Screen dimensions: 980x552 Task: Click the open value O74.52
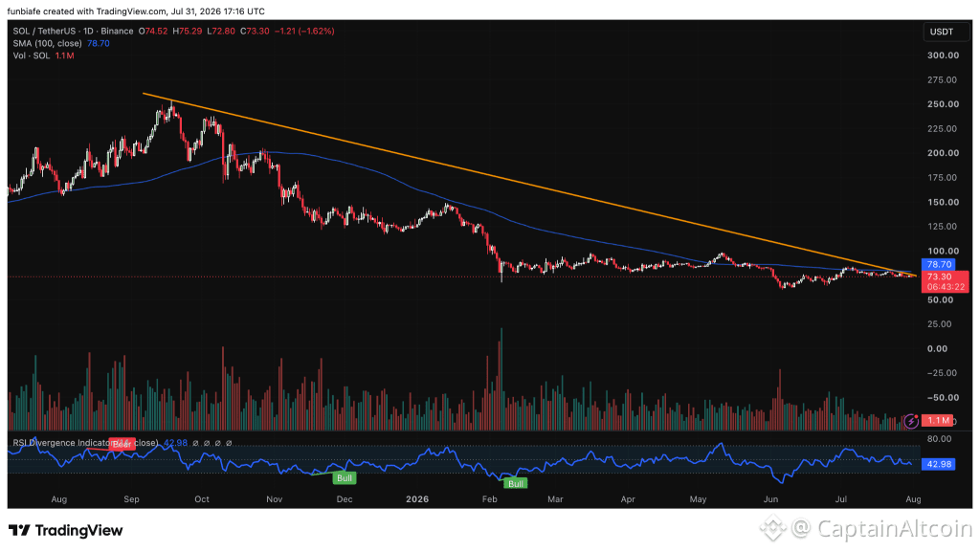153,31
